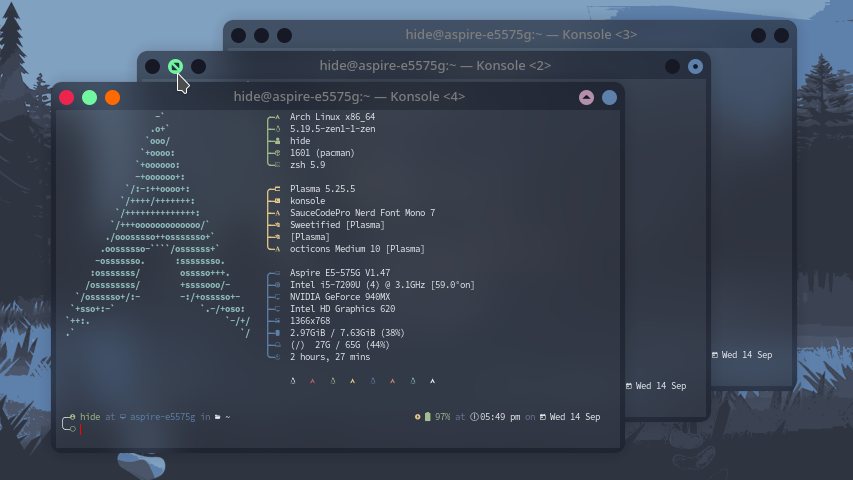The height and width of the screenshot is (480, 853).
Task: Click the '05:49 pm' time text
Action: (500, 417)
